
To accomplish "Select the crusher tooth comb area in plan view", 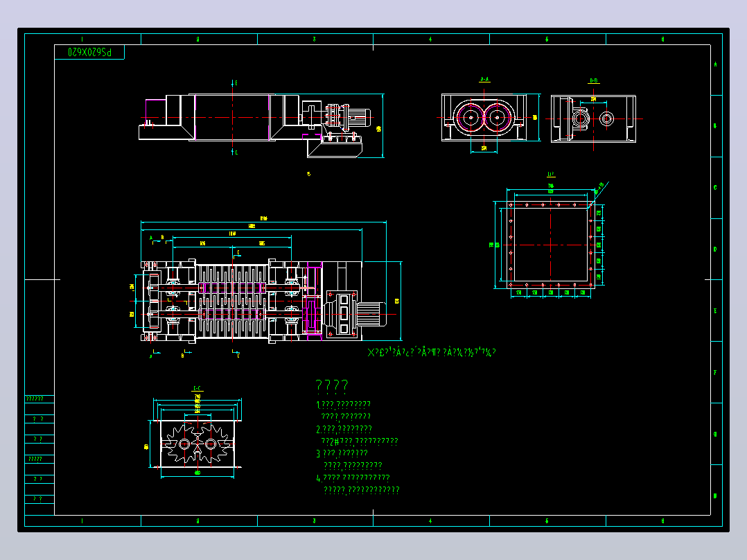I will pyautogui.click(x=233, y=301).
